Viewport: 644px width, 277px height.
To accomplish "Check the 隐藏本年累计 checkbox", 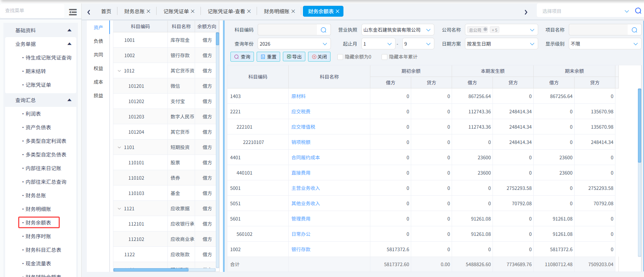I will pos(384,57).
